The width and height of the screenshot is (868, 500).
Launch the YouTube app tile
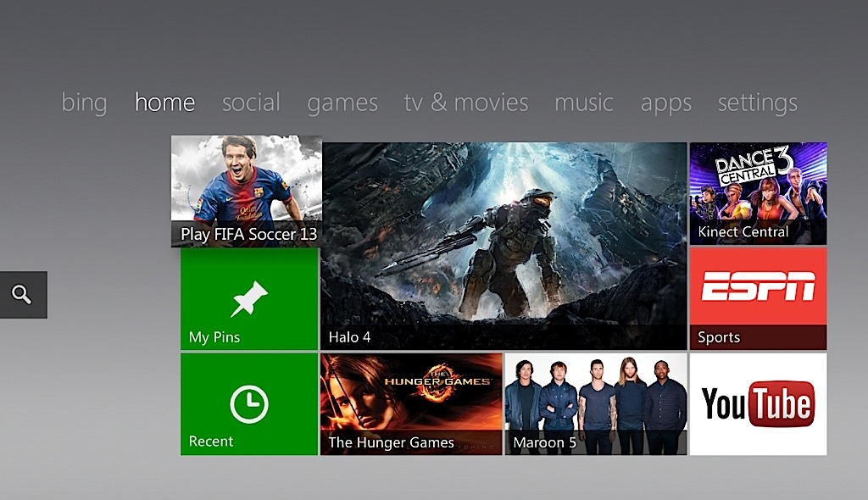pos(759,404)
